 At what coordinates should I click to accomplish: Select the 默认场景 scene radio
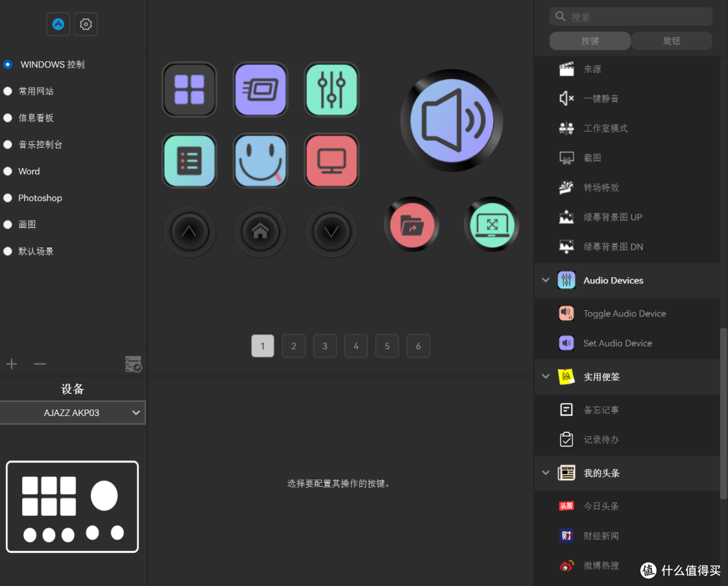pos(8,252)
